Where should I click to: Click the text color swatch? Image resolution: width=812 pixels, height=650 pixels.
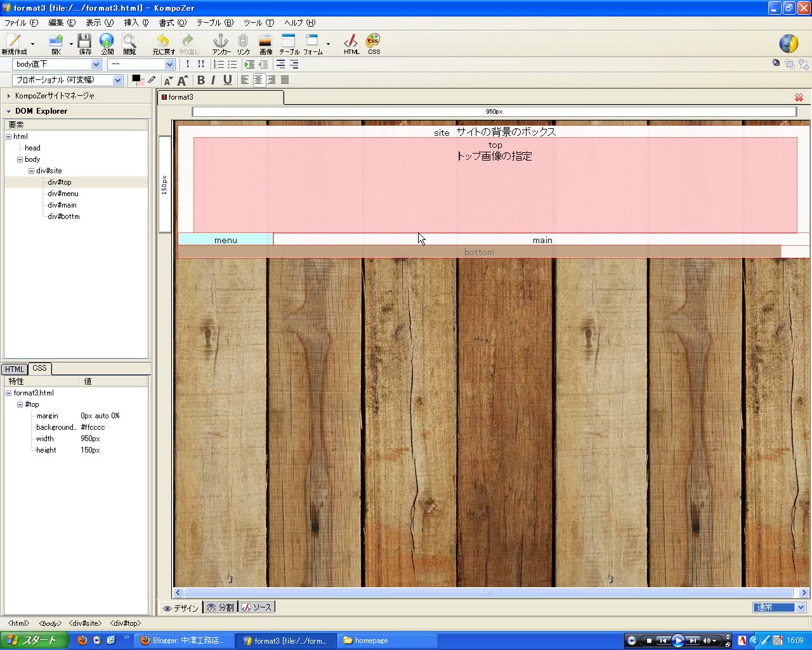pyautogui.click(x=136, y=79)
